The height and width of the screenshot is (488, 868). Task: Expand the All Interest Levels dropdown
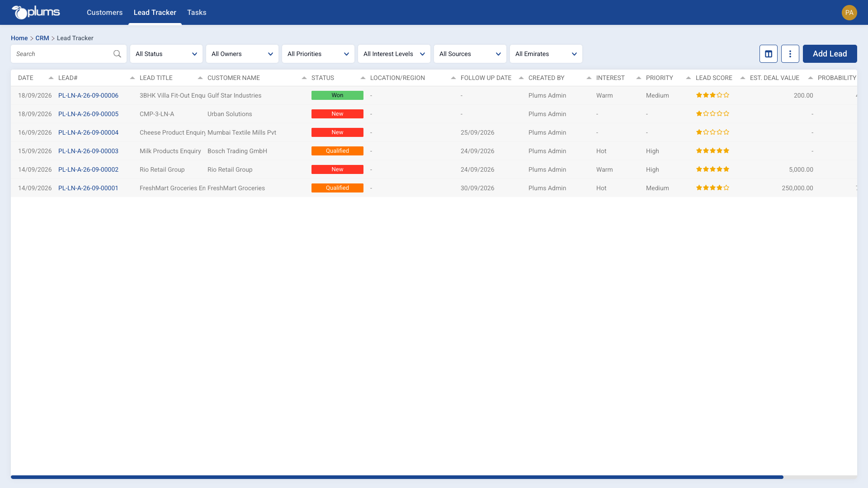tap(394, 54)
